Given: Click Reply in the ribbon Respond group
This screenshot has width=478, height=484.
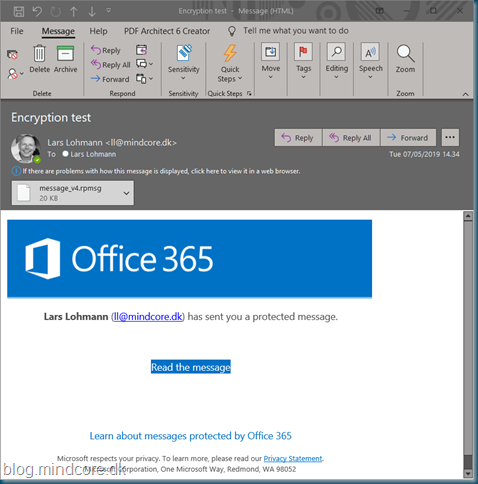Looking at the screenshot, I should coord(106,50).
